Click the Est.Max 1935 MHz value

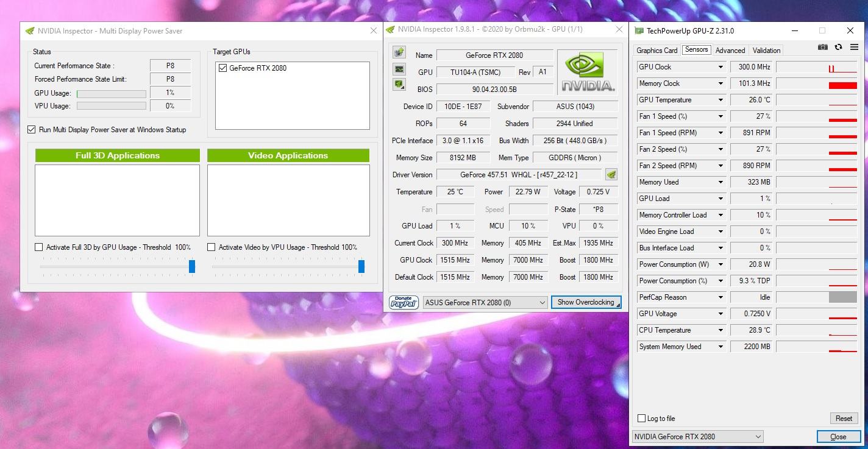[x=599, y=243]
